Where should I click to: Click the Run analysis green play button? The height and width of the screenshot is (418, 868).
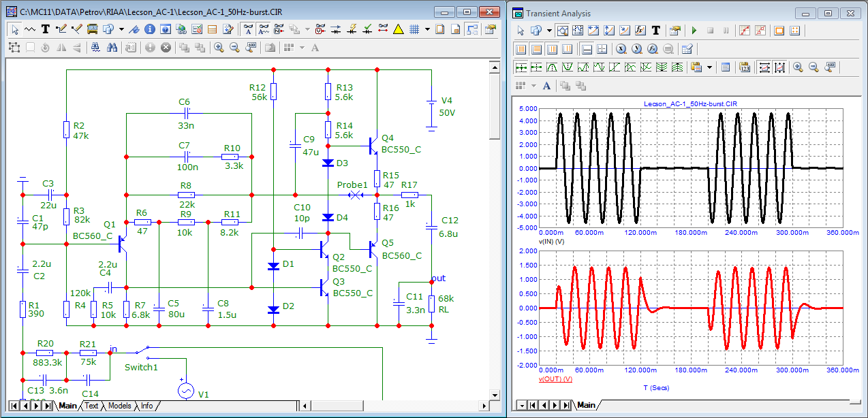[x=694, y=31]
